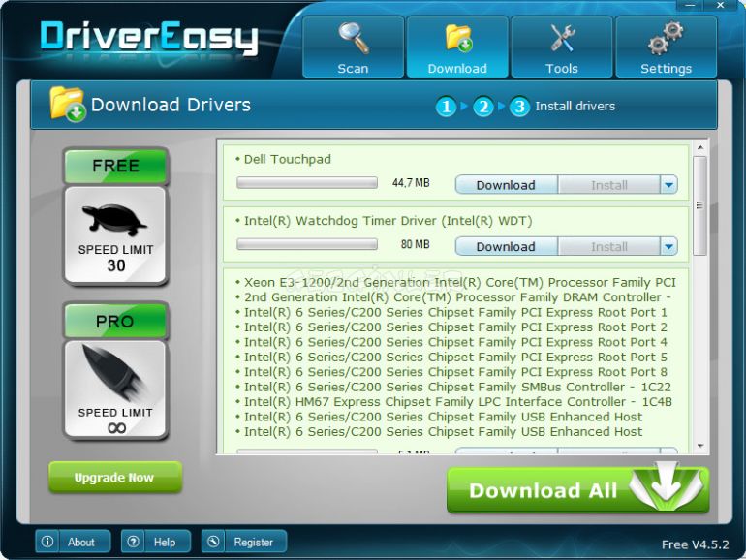746x560 pixels.
Task: Click the Free V4.5.2 version label
Action: 695,544
